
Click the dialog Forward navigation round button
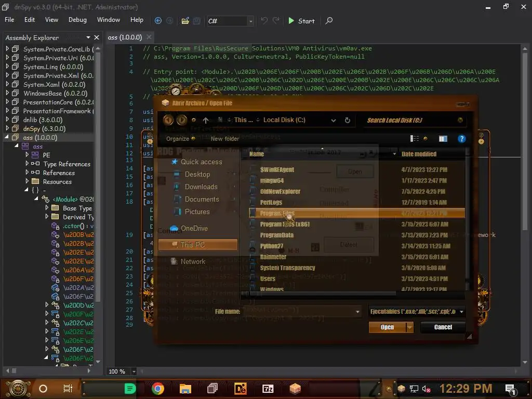coord(181,120)
